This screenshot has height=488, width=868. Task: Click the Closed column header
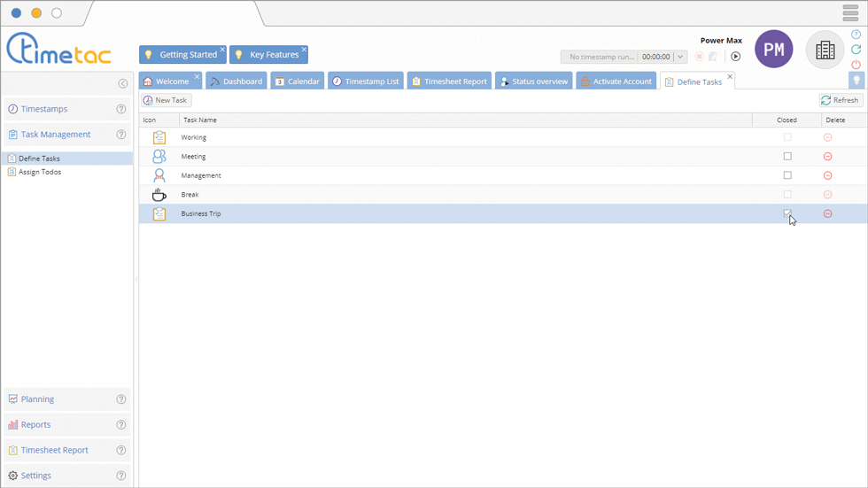point(787,120)
